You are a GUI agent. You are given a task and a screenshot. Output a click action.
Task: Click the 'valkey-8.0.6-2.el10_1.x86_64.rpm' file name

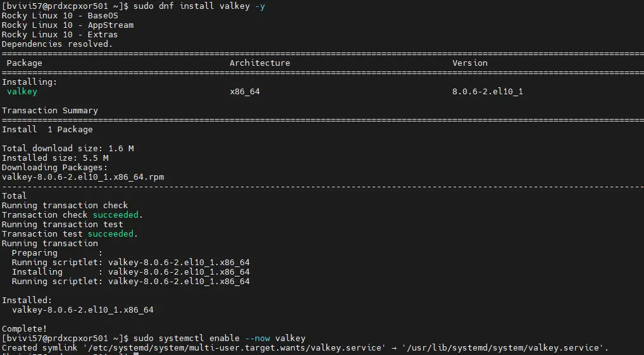83,177
